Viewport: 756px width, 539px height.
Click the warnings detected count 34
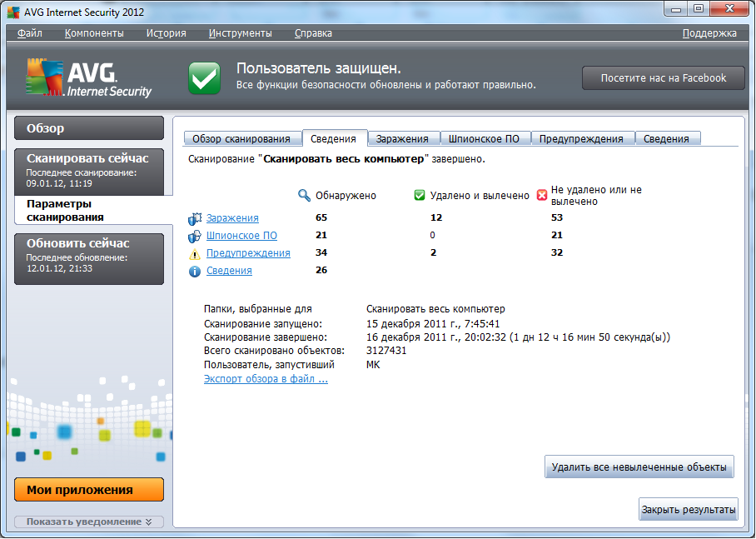tap(321, 252)
